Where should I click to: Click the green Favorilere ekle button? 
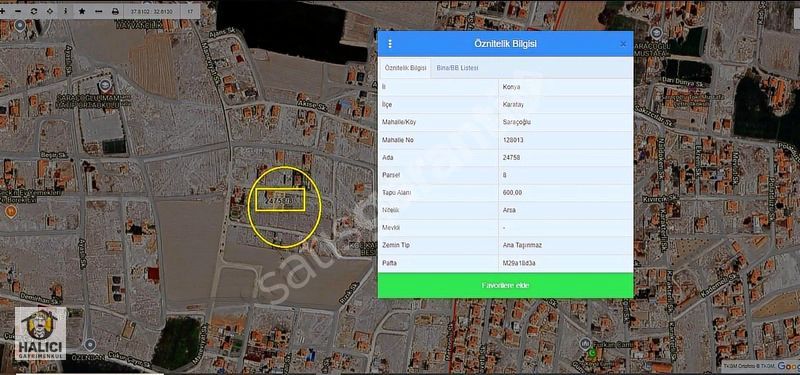[506, 285]
